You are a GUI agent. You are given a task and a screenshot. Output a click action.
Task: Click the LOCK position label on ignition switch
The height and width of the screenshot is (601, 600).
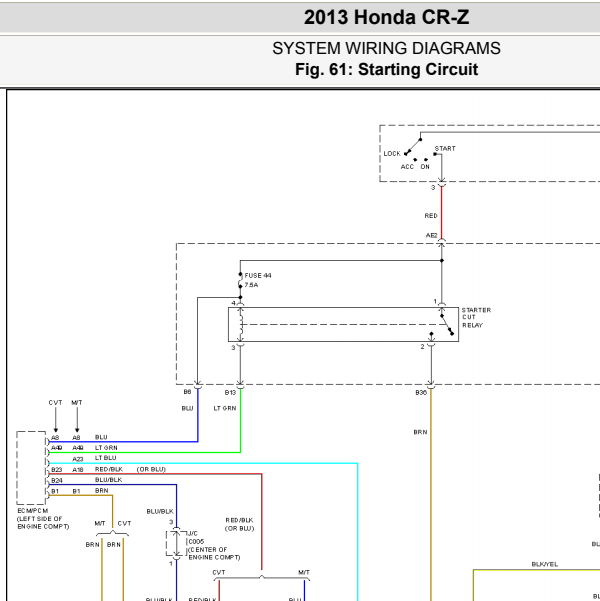coord(392,154)
